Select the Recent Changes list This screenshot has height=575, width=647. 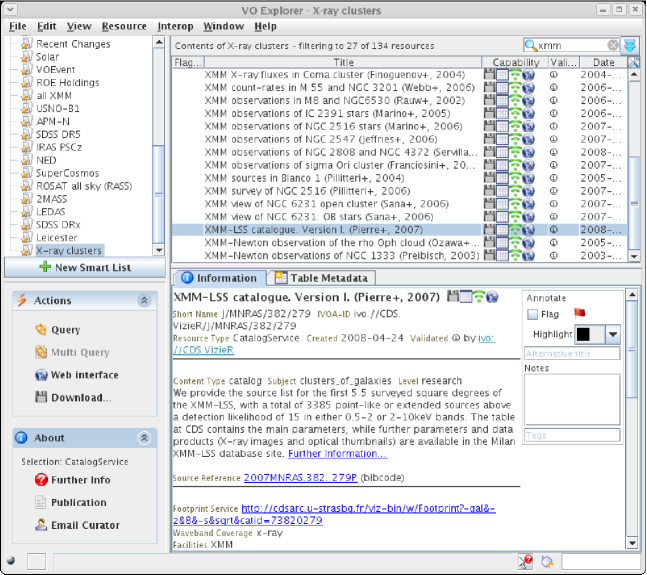point(73,44)
